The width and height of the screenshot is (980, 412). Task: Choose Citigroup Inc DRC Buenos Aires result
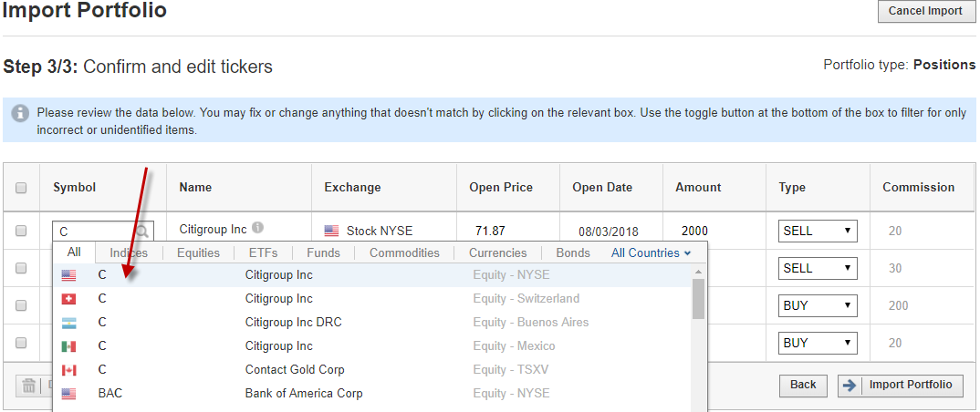pos(372,323)
